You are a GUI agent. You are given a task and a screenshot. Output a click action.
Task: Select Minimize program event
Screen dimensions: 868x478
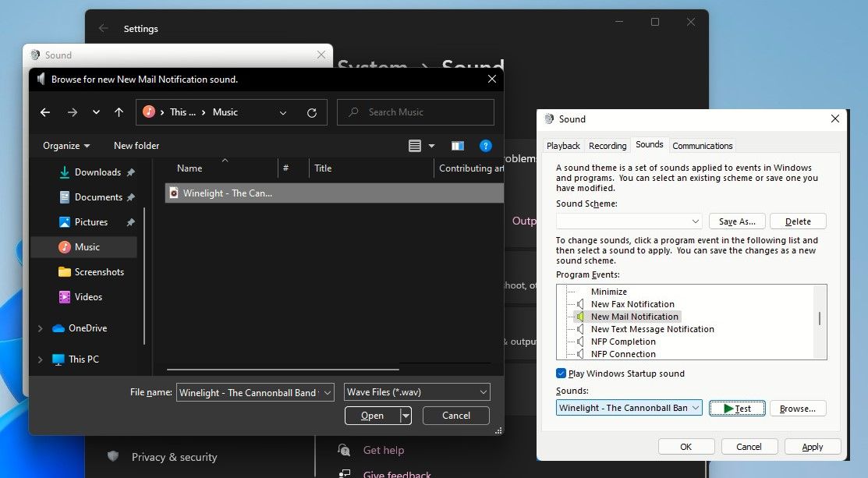(x=608, y=292)
